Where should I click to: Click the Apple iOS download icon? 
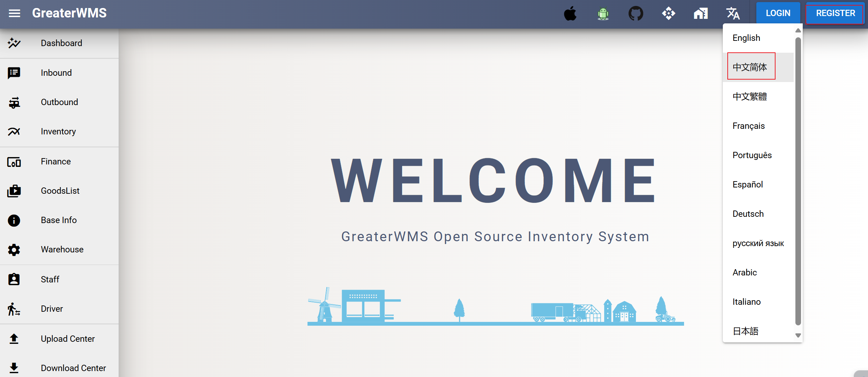point(570,14)
